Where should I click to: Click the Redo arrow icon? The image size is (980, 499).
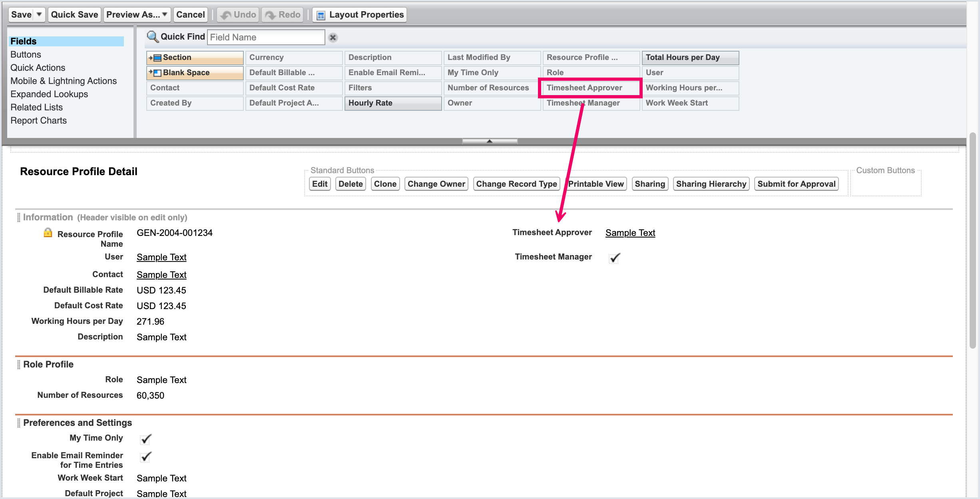coord(271,15)
